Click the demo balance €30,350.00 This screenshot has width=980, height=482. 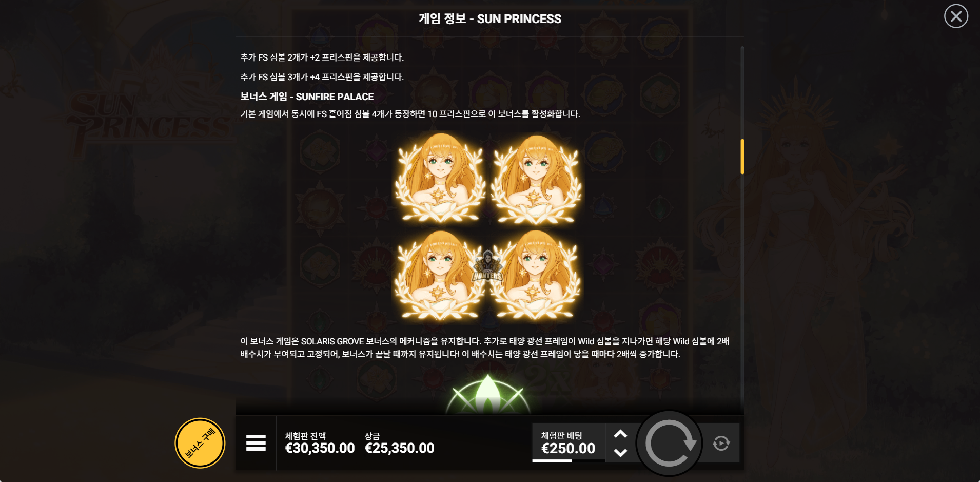point(320,448)
